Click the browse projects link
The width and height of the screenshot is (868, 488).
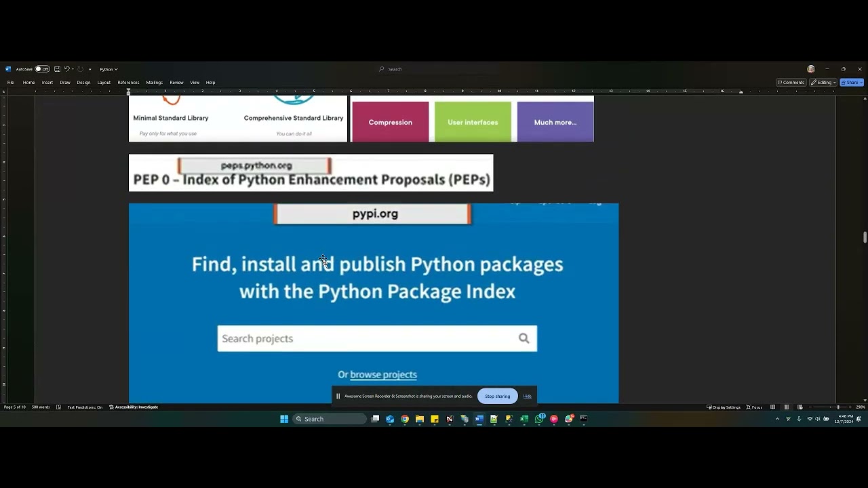[383, 374]
